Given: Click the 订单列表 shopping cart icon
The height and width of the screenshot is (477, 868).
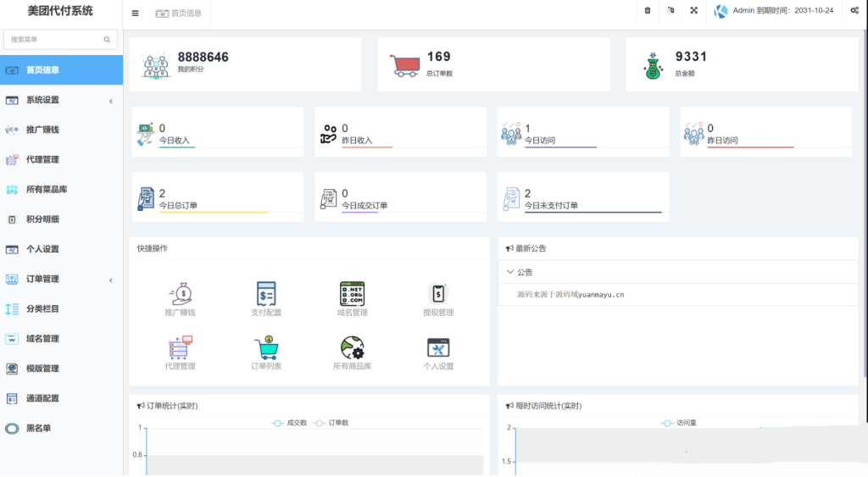Looking at the screenshot, I should coord(266,348).
